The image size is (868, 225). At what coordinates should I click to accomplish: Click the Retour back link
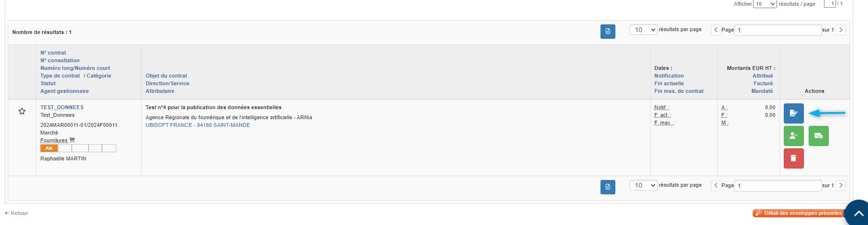[17, 213]
